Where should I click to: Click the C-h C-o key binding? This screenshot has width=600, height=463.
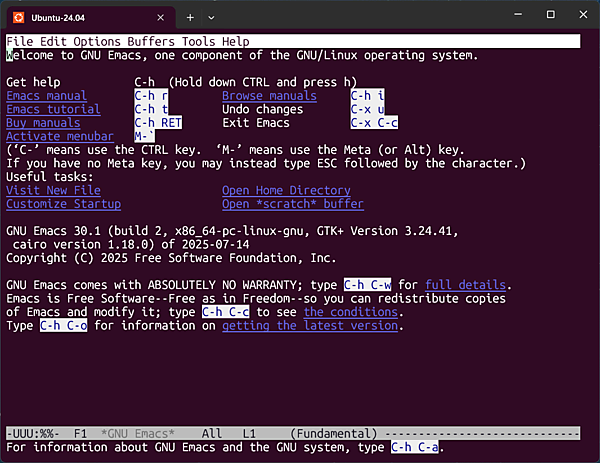tap(64, 326)
